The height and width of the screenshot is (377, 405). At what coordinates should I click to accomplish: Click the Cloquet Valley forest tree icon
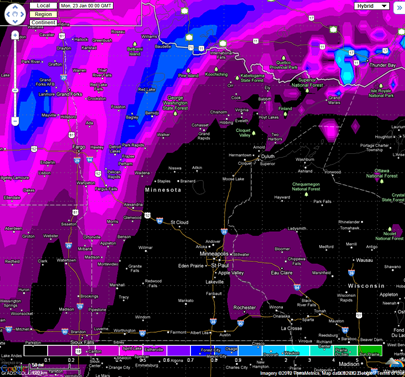click(x=254, y=133)
